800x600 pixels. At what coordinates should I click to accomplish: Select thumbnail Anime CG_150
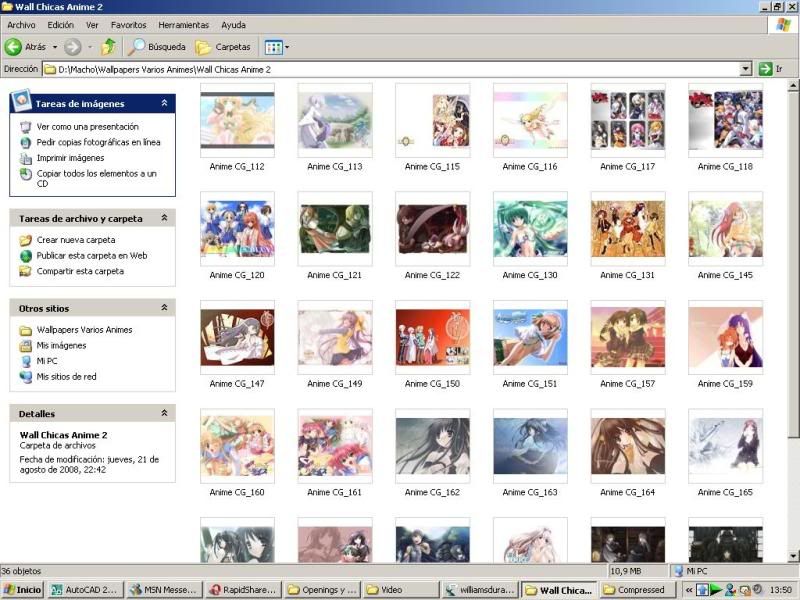pos(433,337)
